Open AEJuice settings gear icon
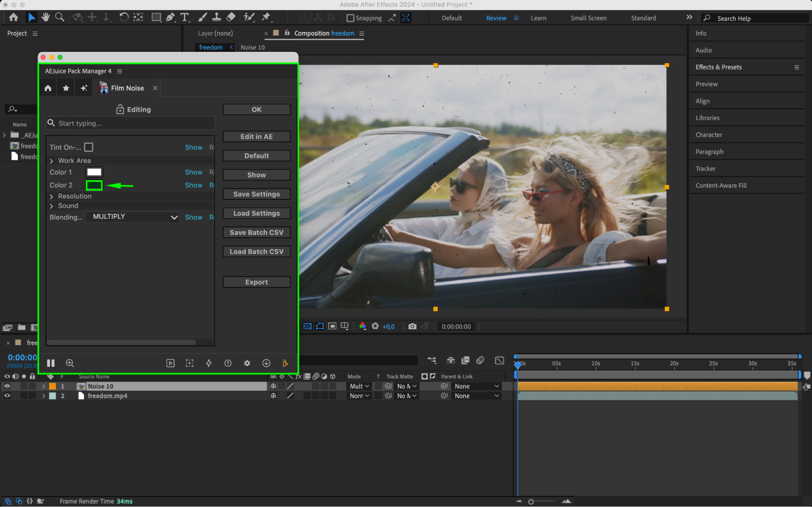 (x=247, y=363)
